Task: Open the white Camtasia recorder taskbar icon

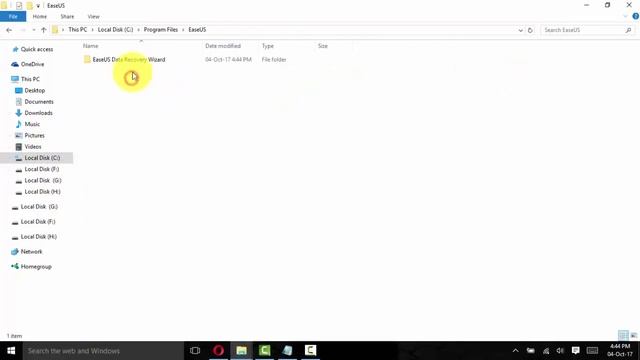Action: coord(310,351)
